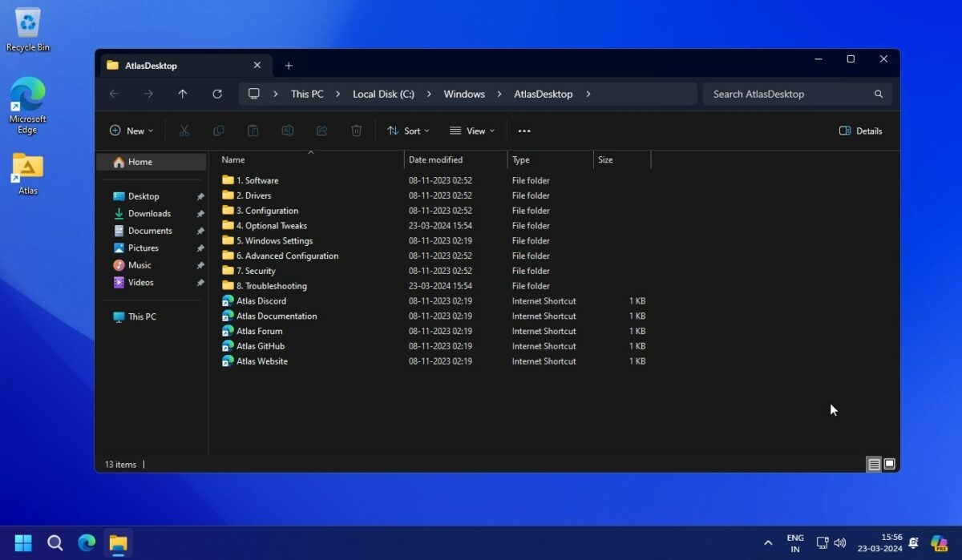This screenshot has height=560, width=962.
Task: Open the View options dropdown
Action: pos(472,131)
